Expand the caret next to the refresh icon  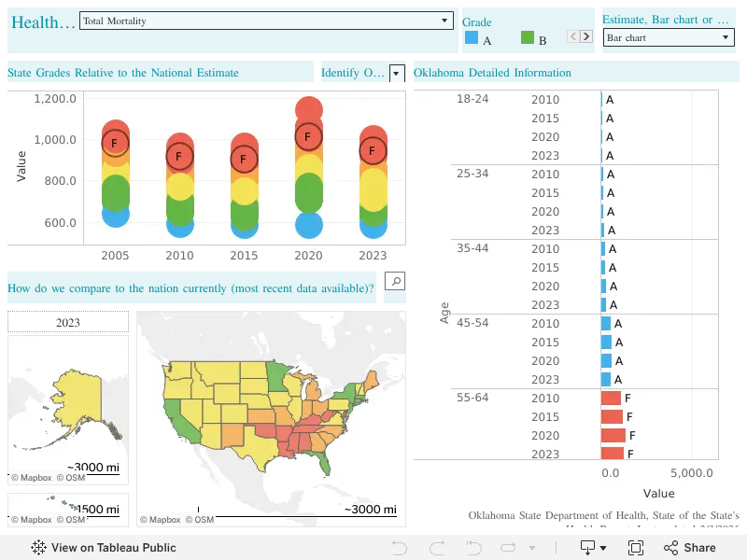pyautogui.click(x=532, y=548)
